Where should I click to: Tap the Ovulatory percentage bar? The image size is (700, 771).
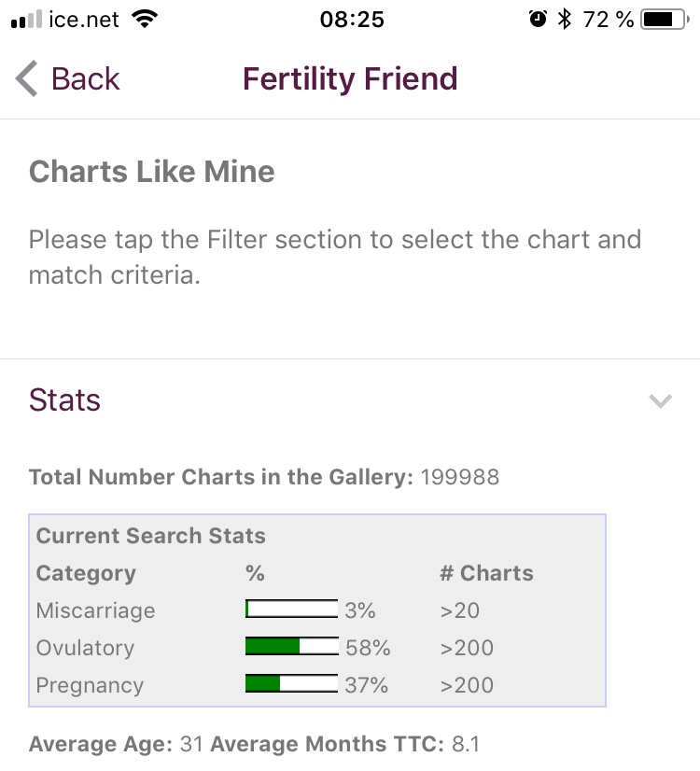point(291,647)
